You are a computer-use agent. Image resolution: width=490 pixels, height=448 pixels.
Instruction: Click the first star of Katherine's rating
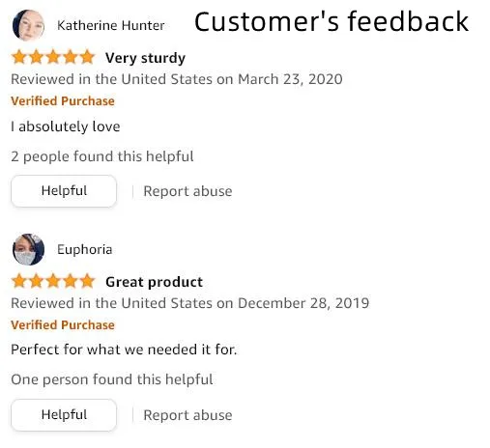[19, 57]
